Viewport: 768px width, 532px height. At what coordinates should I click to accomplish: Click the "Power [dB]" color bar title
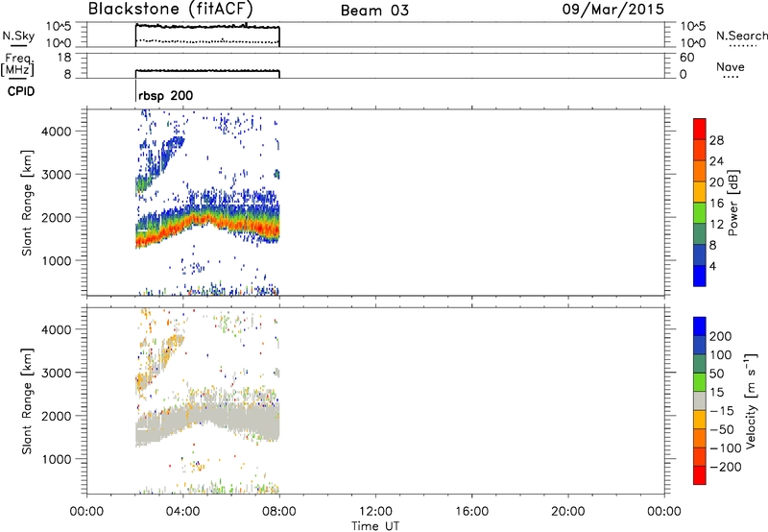[733, 203]
